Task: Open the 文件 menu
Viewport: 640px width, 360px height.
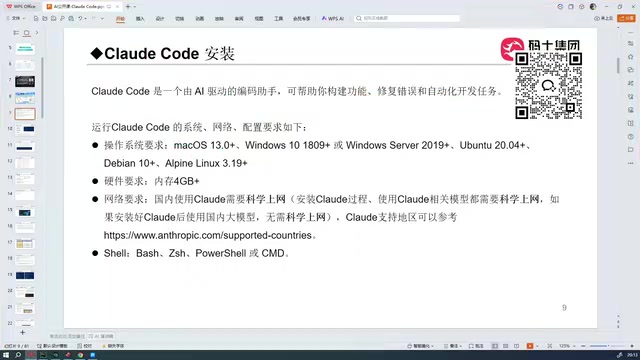Action: point(15,18)
